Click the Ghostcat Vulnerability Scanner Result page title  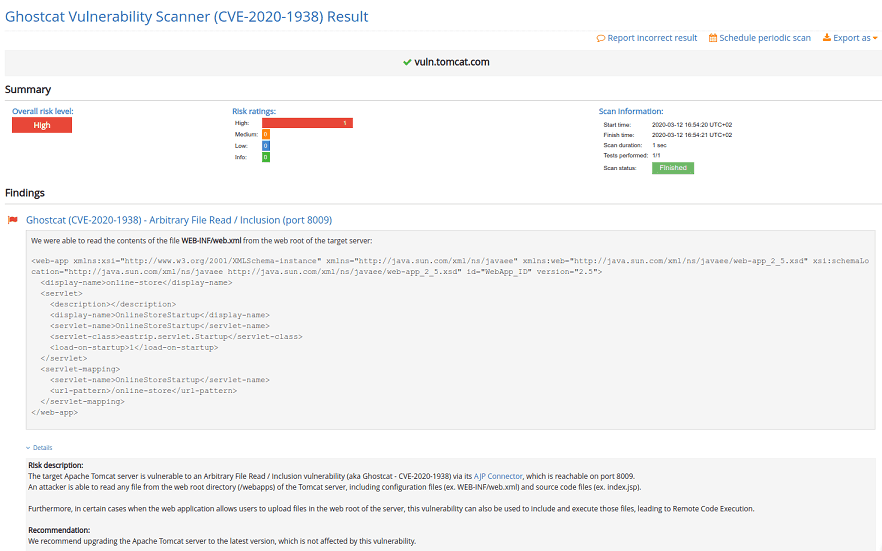click(187, 16)
